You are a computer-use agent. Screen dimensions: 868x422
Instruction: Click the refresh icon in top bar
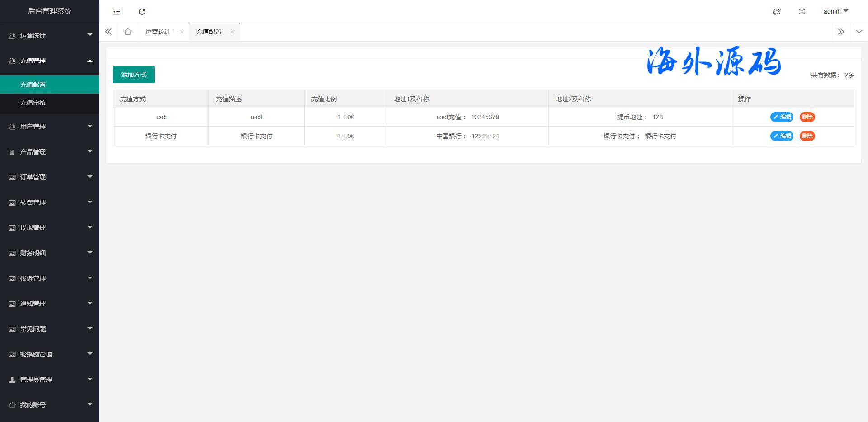click(142, 12)
